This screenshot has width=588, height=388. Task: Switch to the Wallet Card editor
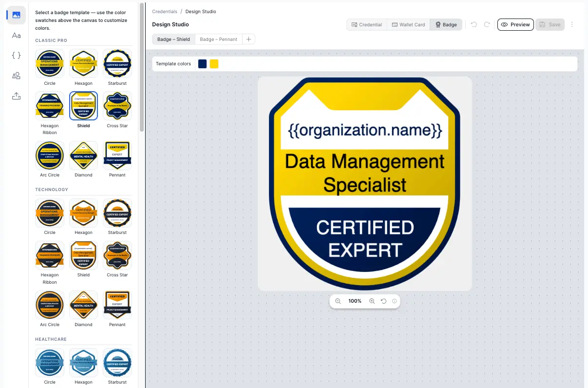[x=408, y=24]
